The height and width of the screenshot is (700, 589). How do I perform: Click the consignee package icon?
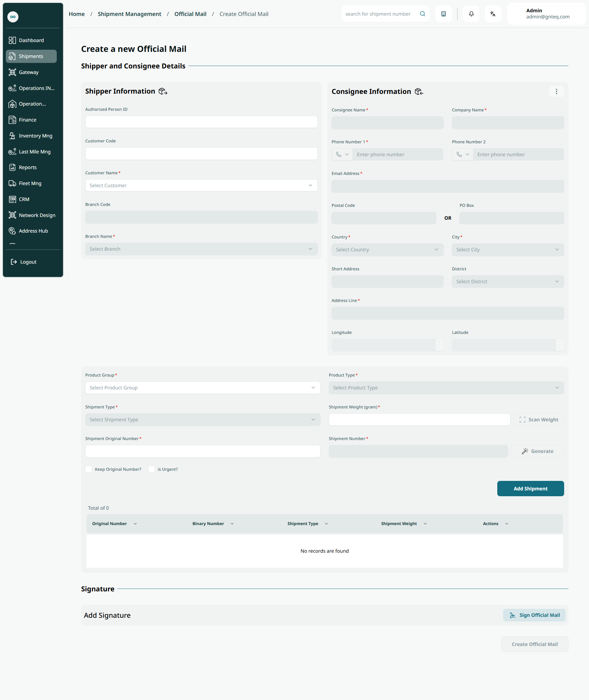pyautogui.click(x=419, y=91)
